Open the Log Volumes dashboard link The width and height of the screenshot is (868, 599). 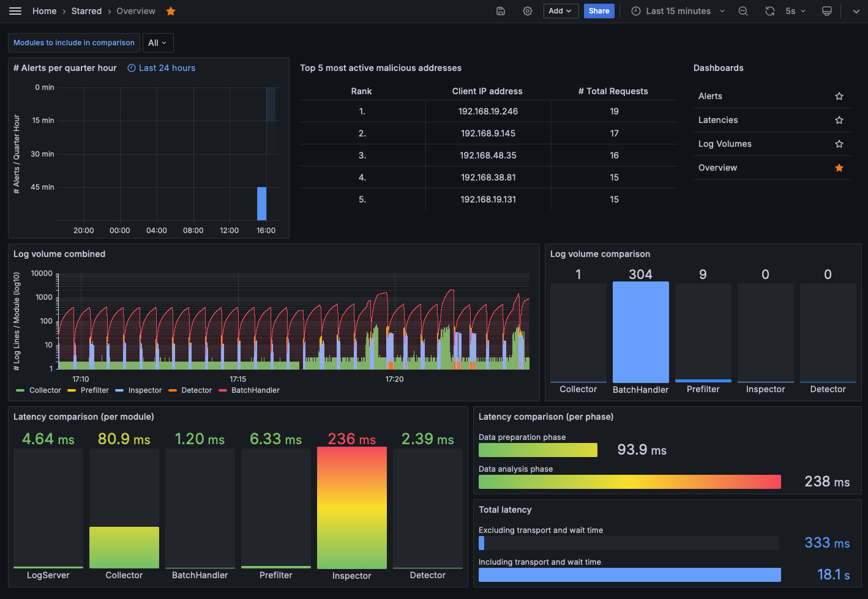tap(725, 144)
